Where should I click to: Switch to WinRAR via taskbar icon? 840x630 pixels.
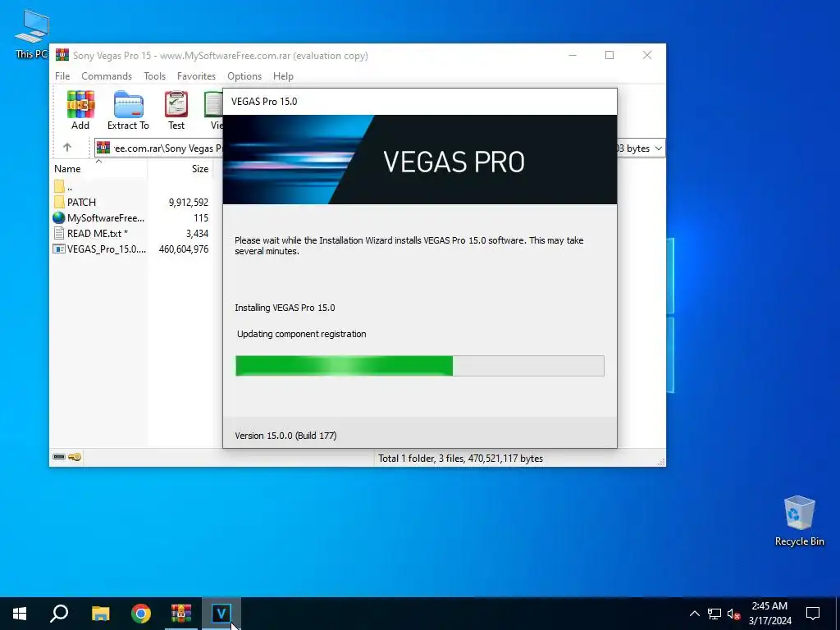[x=181, y=614]
